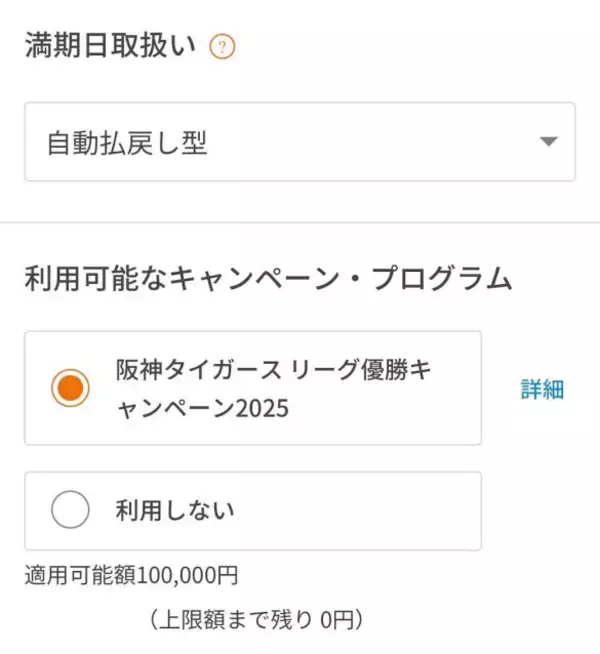Click the dropdown arrow triangle
The height and width of the screenshot is (654, 600).
pos(547,142)
